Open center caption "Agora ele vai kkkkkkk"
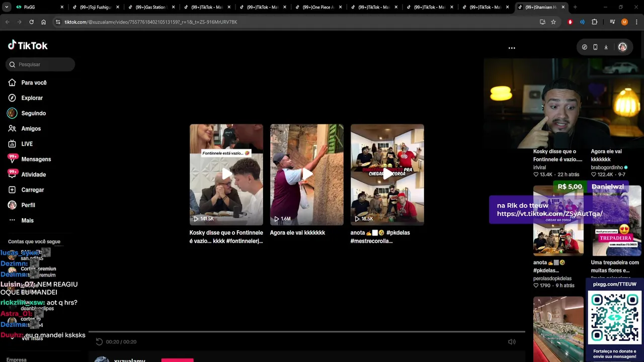644x362 pixels. pos(297,233)
